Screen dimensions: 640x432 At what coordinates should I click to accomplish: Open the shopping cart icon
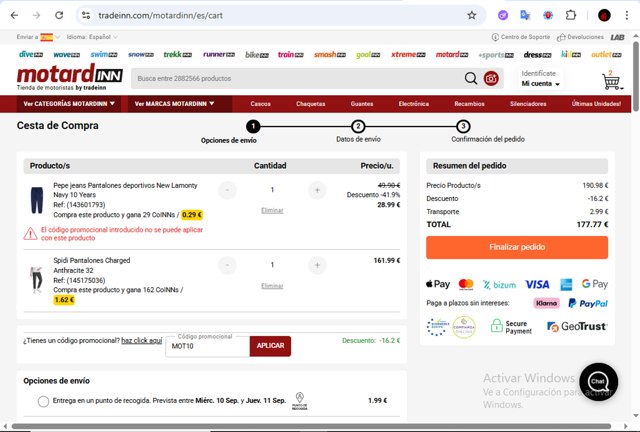[611, 80]
